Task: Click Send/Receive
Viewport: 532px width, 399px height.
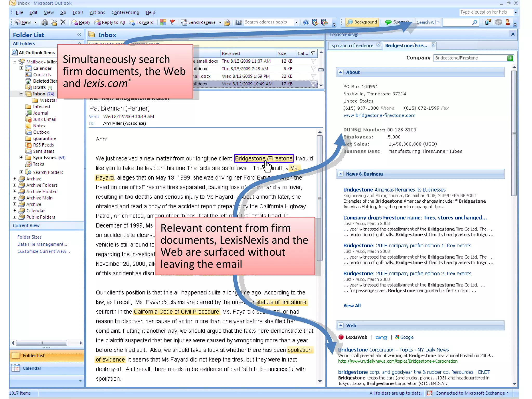Action: (x=199, y=22)
